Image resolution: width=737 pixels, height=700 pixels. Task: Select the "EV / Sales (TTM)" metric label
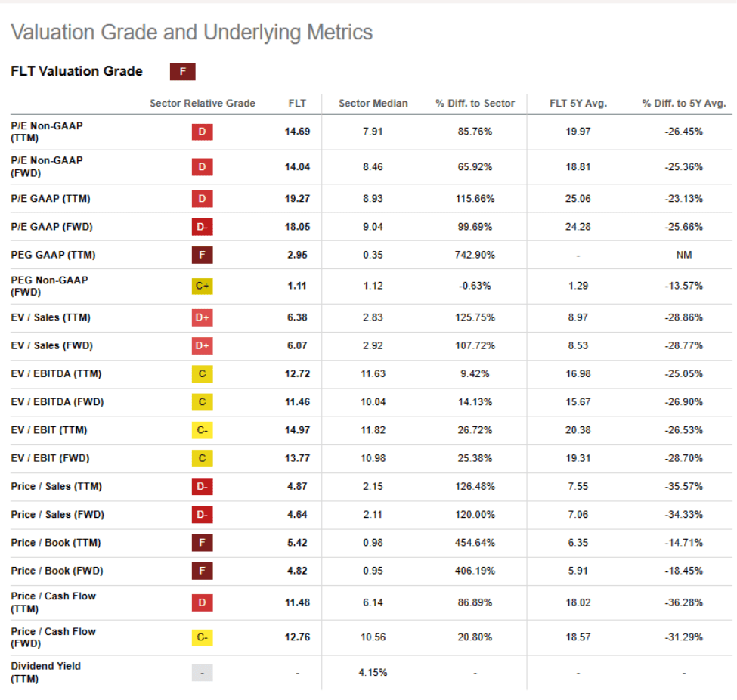51,317
